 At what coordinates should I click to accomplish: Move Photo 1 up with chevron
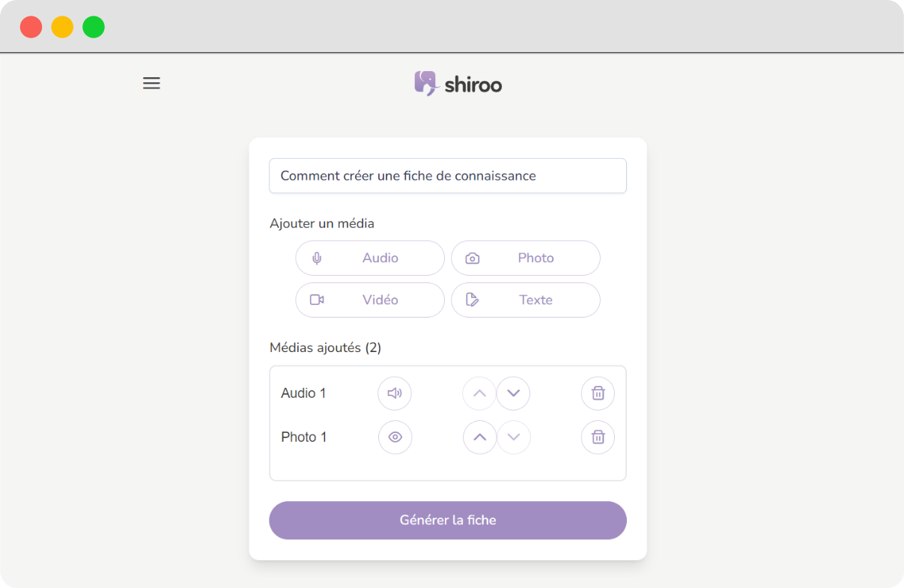click(480, 437)
